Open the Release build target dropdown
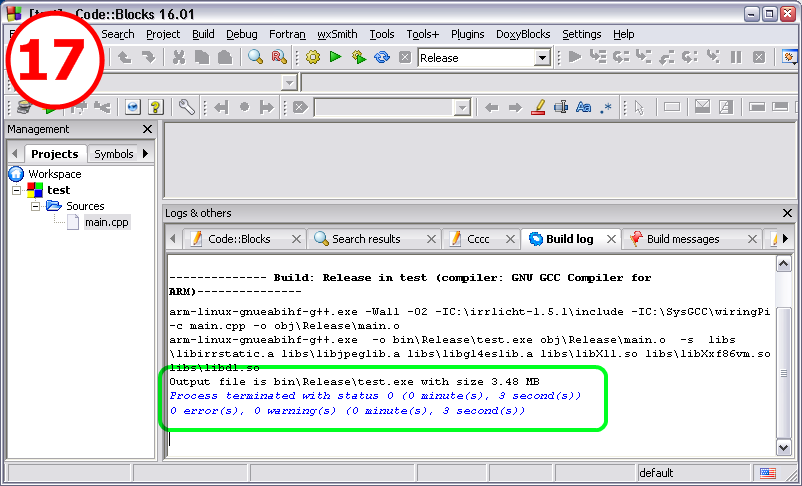Screen dimensions: 802x486 pos(542,58)
